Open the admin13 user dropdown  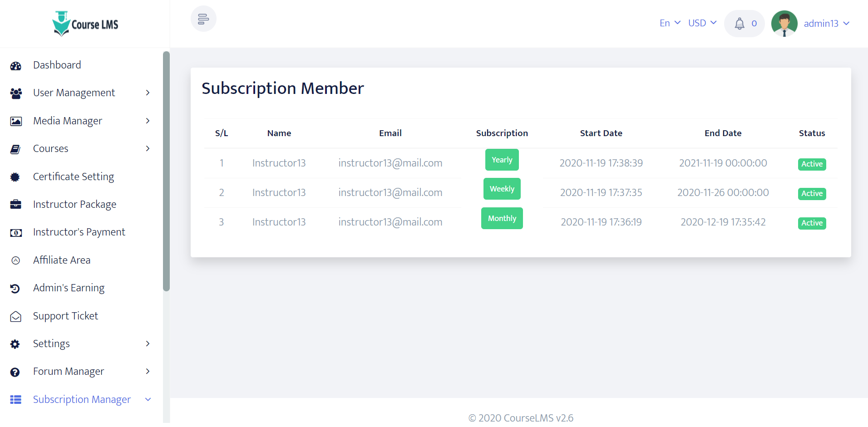pyautogui.click(x=826, y=24)
